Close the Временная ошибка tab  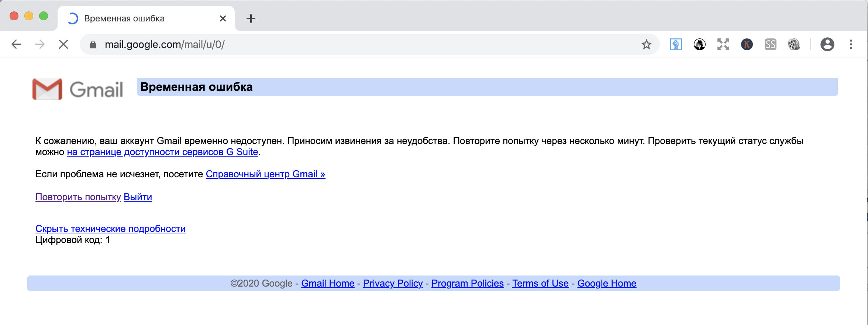point(223,18)
